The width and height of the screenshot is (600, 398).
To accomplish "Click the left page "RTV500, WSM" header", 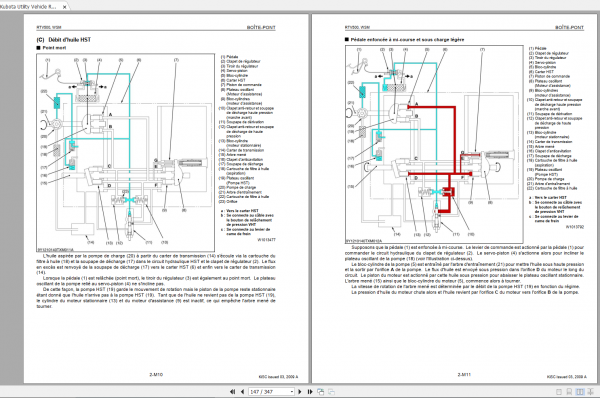I will [x=49, y=28].
